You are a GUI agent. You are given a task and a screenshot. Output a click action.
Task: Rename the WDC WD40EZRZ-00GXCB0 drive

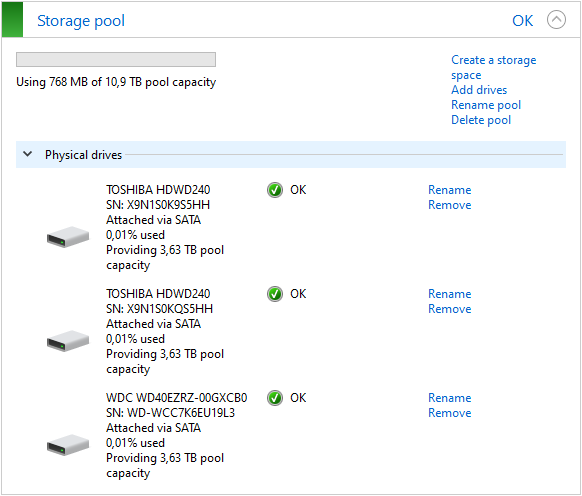pyautogui.click(x=449, y=398)
